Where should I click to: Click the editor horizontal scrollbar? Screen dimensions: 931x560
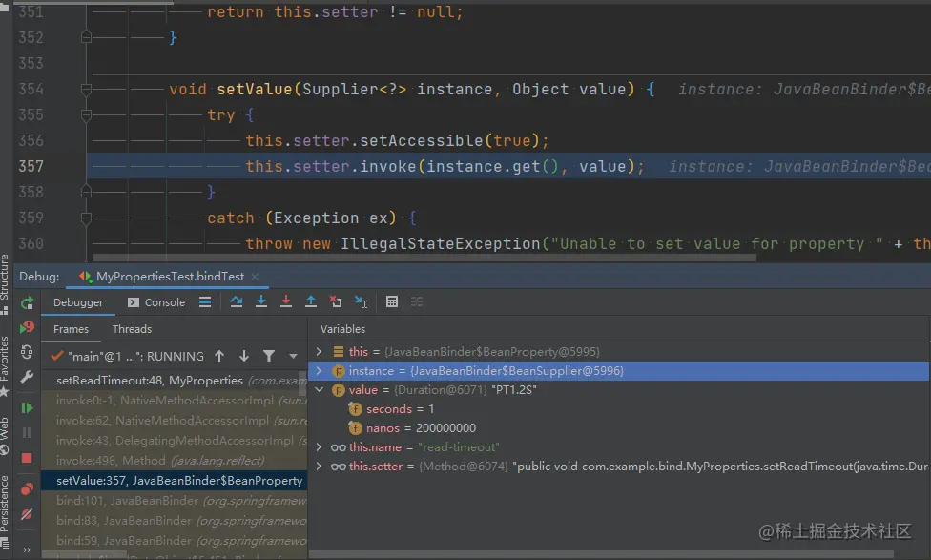[x=424, y=259]
